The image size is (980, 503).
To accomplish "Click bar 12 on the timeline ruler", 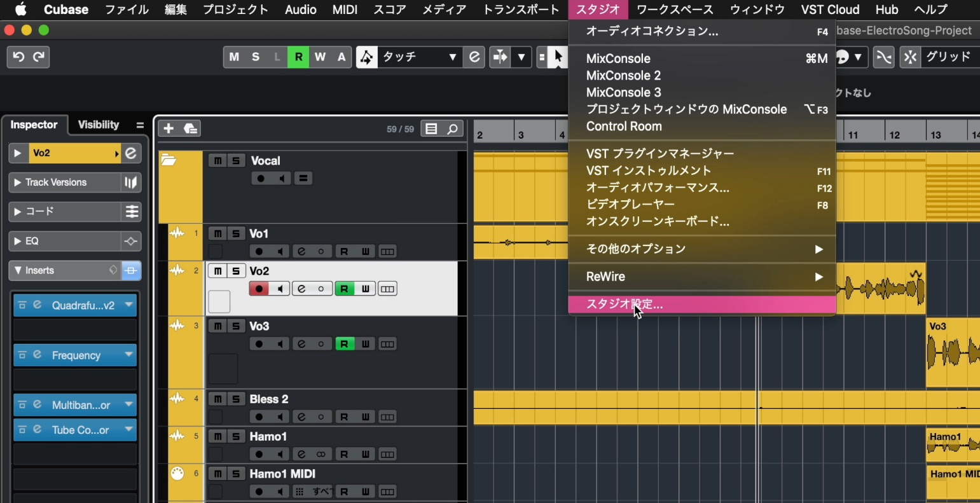I will [x=895, y=135].
